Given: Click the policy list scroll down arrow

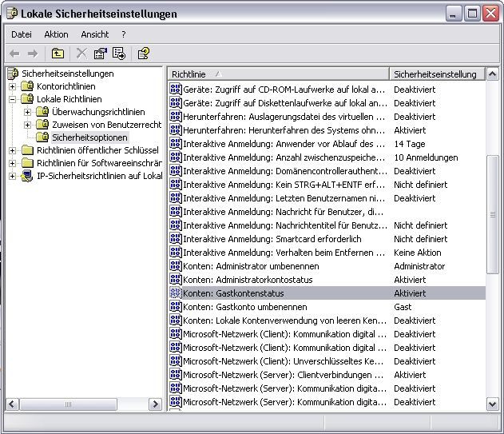Looking at the screenshot, I should click(493, 404).
